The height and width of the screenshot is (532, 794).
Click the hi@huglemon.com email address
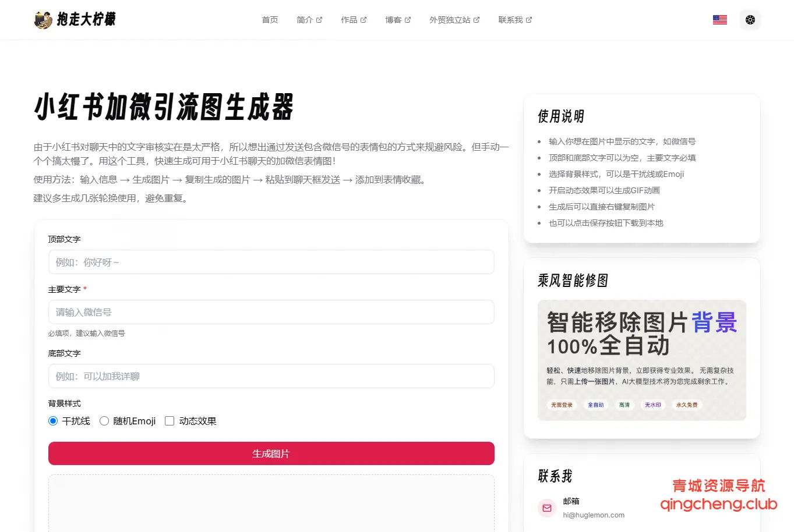pyautogui.click(x=593, y=515)
